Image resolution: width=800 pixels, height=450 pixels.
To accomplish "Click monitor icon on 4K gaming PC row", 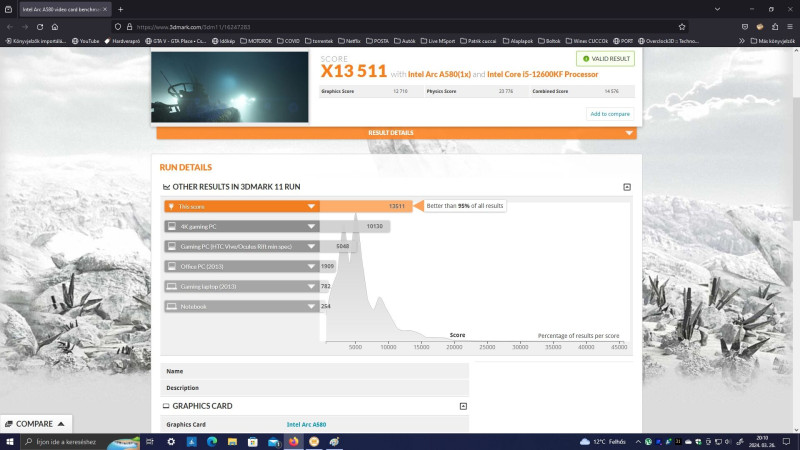I will point(172,227).
